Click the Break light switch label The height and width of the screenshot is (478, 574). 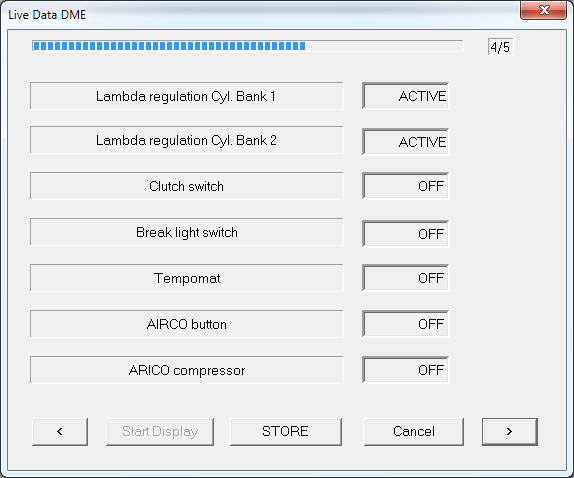tap(187, 232)
